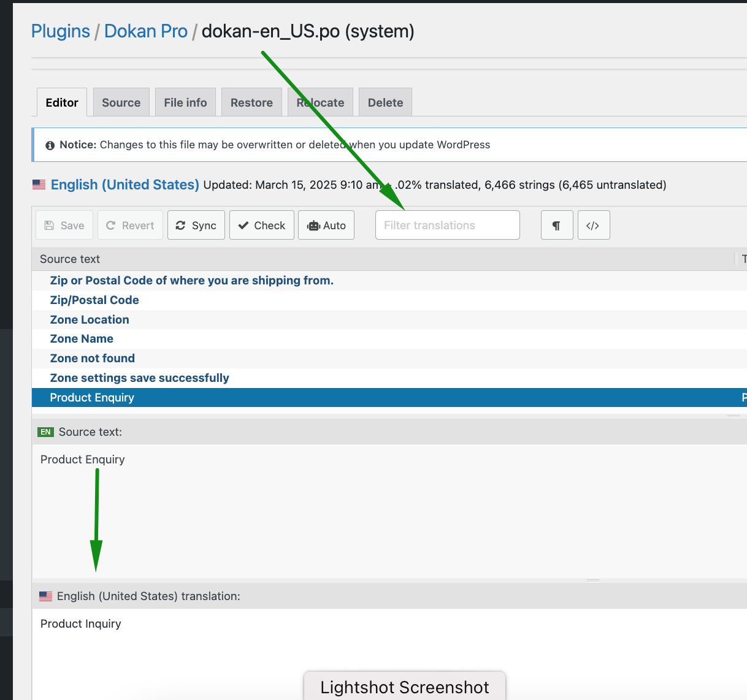Open the Relocate tab
The image size is (747, 700).
[320, 102]
